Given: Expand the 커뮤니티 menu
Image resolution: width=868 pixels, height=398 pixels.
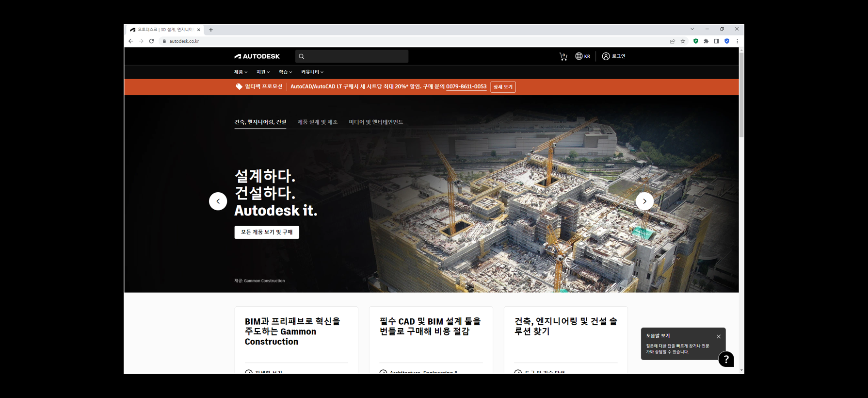Looking at the screenshot, I should point(312,72).
